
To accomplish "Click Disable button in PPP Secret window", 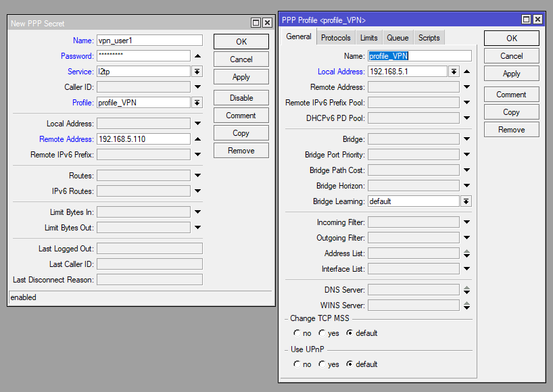I will click(241, 97).
